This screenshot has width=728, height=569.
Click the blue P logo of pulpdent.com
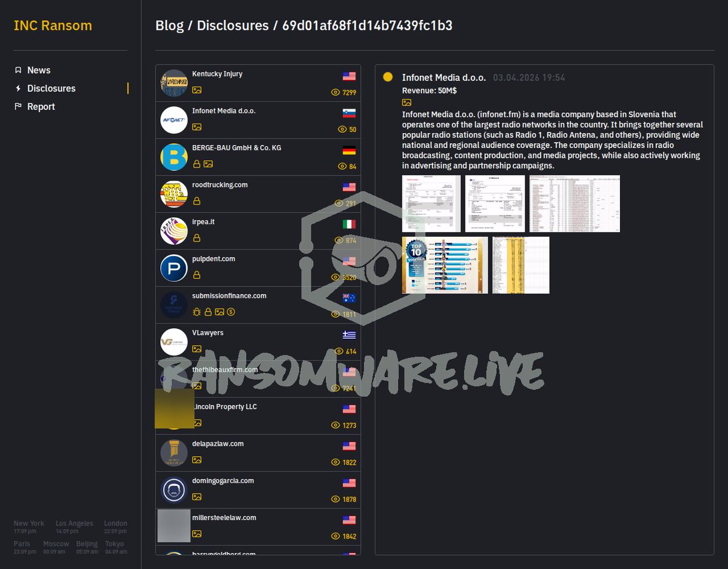(174, 268)
